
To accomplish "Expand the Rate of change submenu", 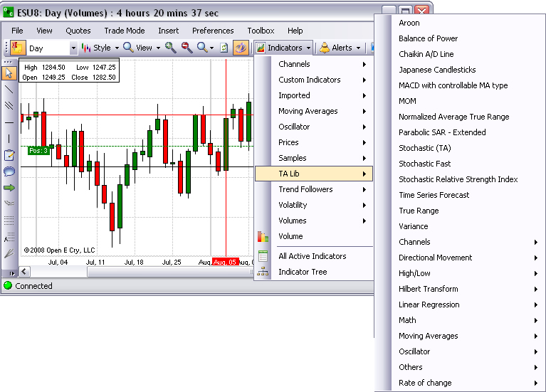I will click(468, 383).
